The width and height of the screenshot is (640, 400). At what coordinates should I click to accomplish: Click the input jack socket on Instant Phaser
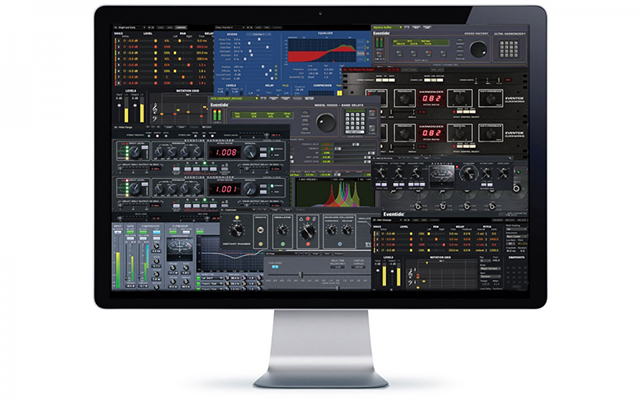[260, 231]
